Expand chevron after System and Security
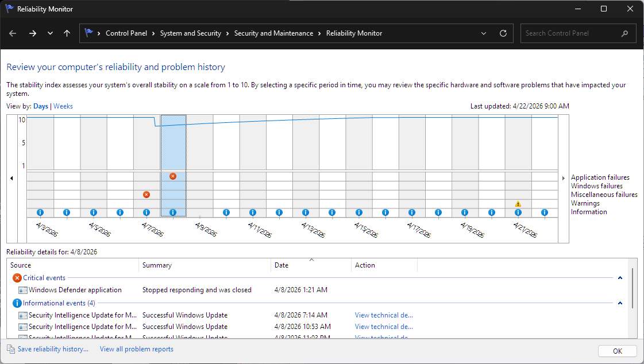 pyautogui.click(x=227, y=34)
